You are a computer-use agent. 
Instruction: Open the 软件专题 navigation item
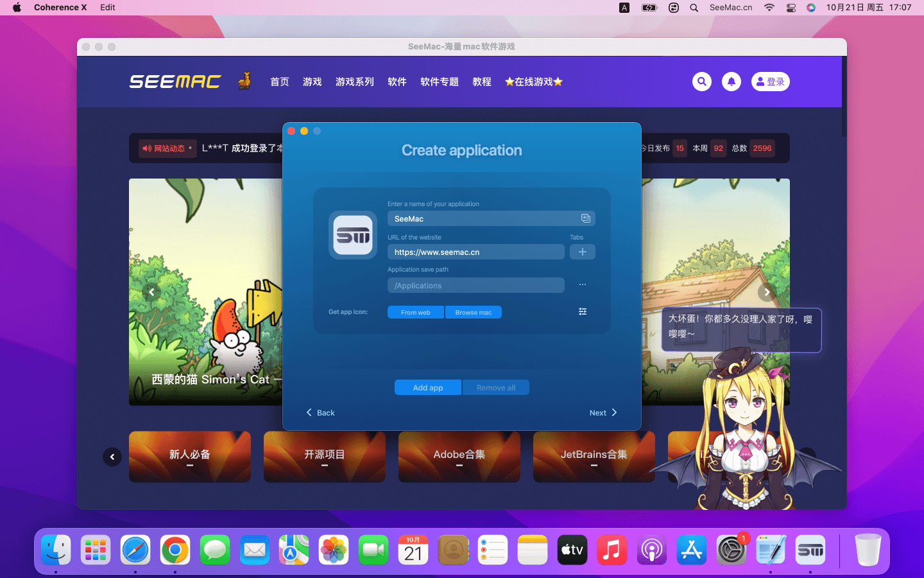[x=440, y=82]
